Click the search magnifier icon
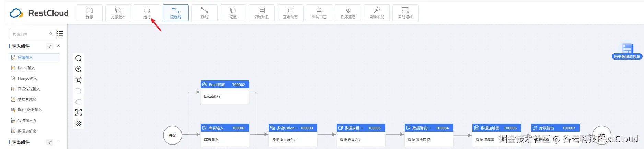The height and width of the screenshot is (149, 644). point(51,34)
